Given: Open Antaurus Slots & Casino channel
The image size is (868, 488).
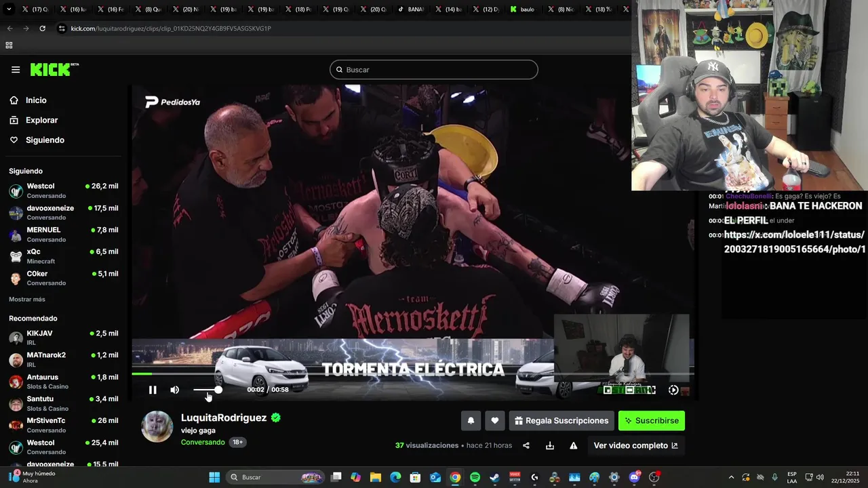Looking at the screenshot, I should [64, 382].
